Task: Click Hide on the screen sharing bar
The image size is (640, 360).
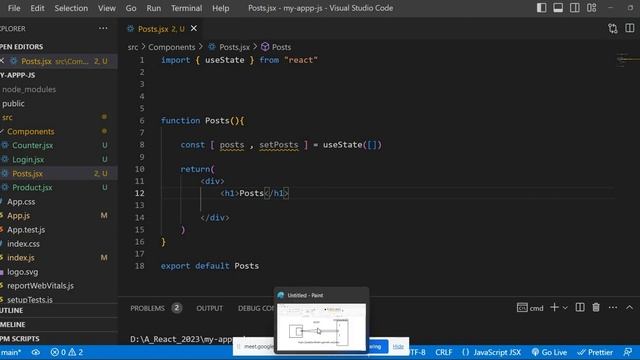Action: pyautogui.click(x=398, y=347)
